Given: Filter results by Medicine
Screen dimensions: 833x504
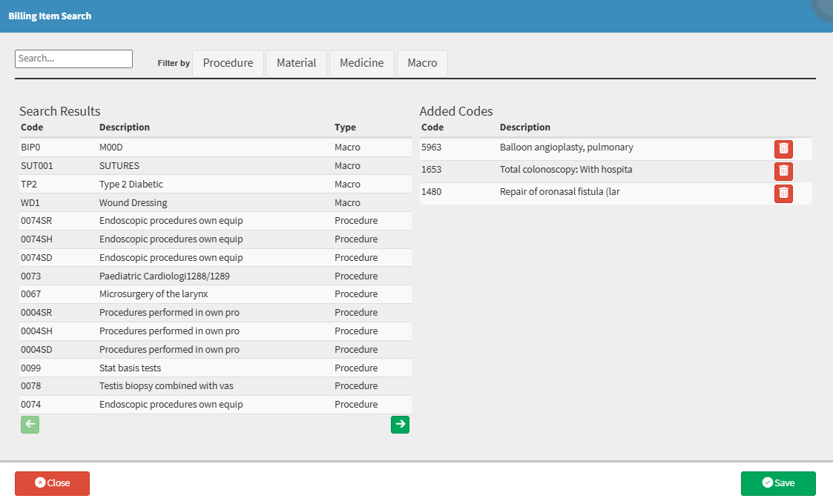Looking at the screenshot, I should point(361,63).
